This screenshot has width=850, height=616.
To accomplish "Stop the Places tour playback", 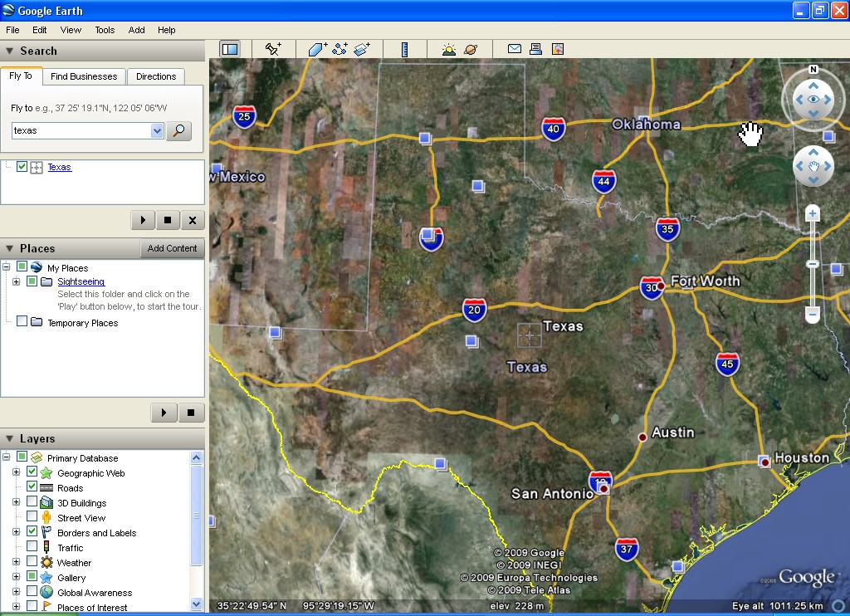I will click(x=191, y=413).
